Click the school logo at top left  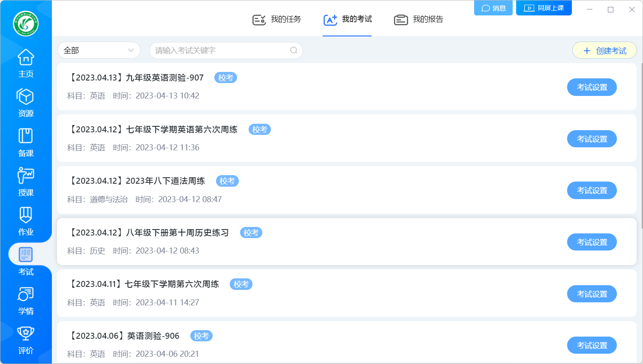coord(26,24)
